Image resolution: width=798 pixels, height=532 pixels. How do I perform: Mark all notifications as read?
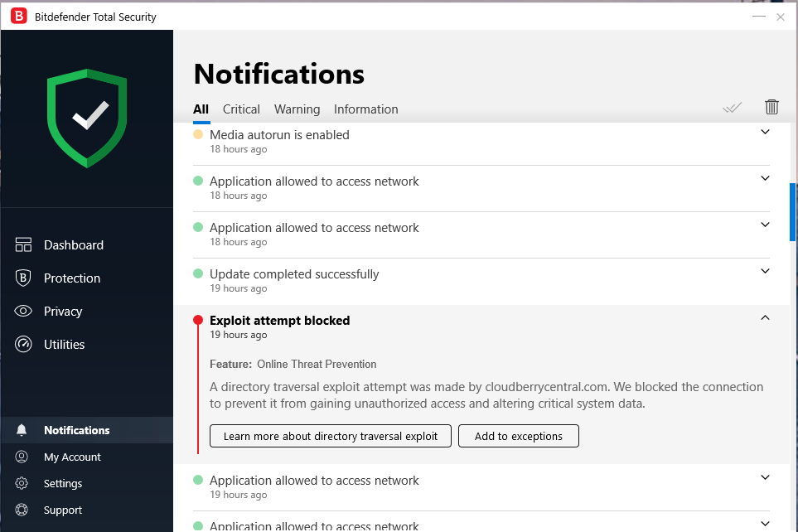pyautogui.click(x=732, y=108)
